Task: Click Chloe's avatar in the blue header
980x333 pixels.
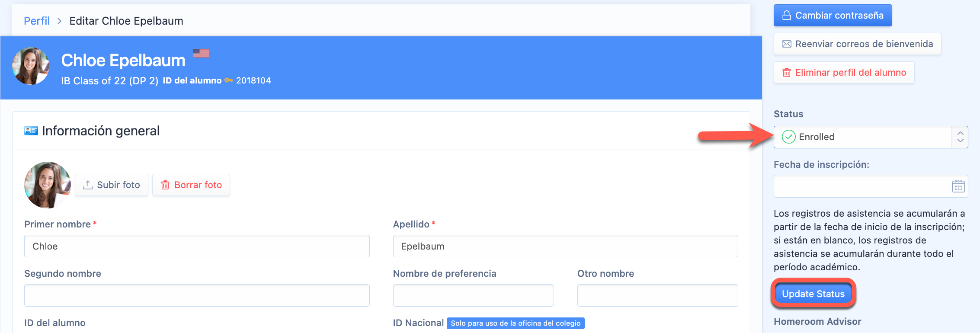Action: 31,66
